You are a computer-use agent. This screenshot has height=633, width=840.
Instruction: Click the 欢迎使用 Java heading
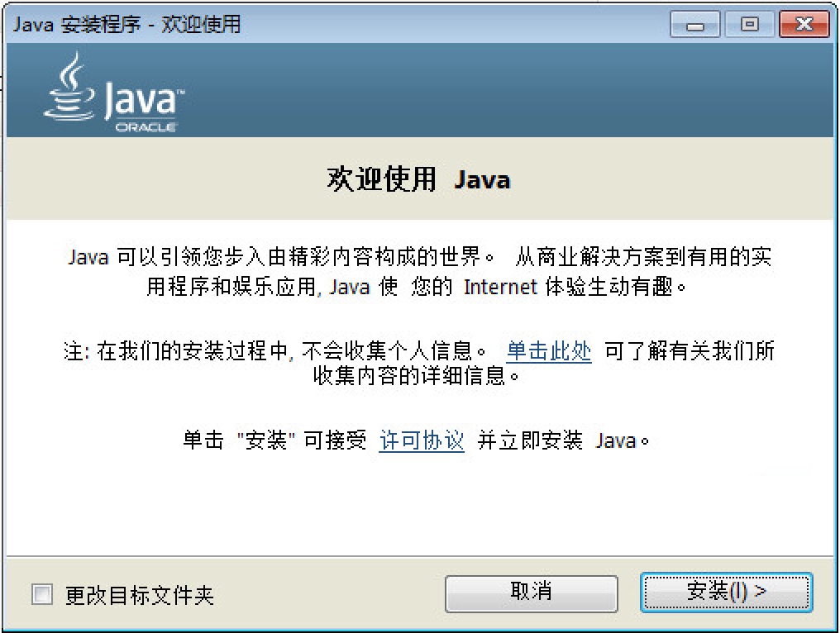click(x=418, y=178)
